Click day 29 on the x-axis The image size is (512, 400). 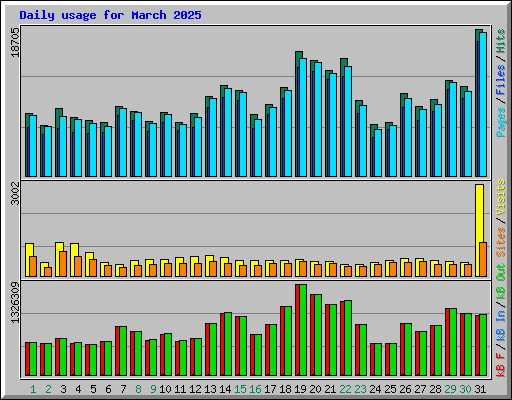coord(450,389)
